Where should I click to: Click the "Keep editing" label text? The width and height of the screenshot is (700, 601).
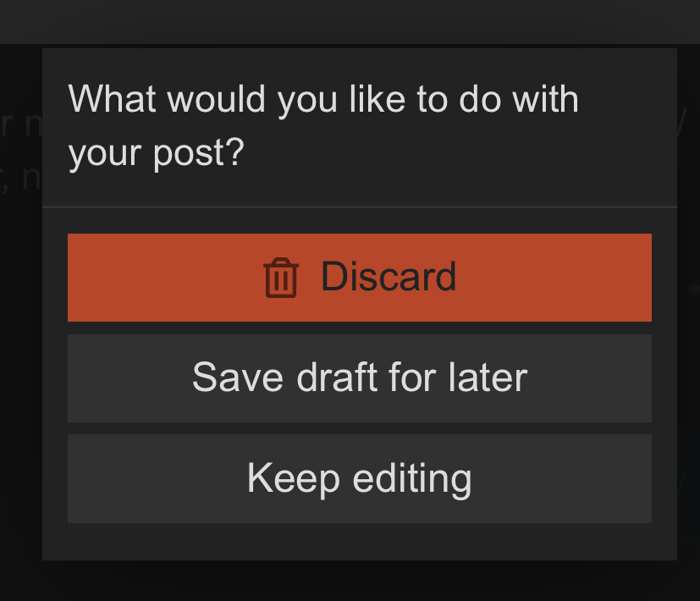[359, 478]
